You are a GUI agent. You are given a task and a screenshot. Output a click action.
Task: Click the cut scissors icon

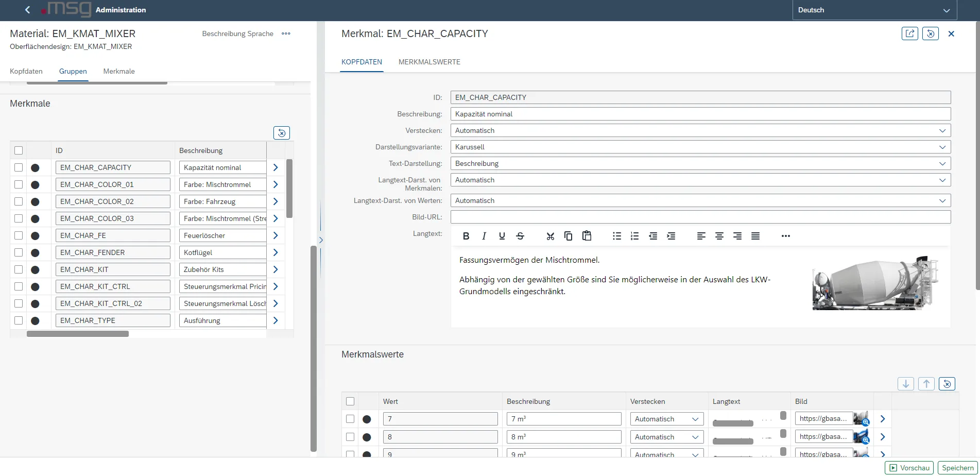(551, 236)
